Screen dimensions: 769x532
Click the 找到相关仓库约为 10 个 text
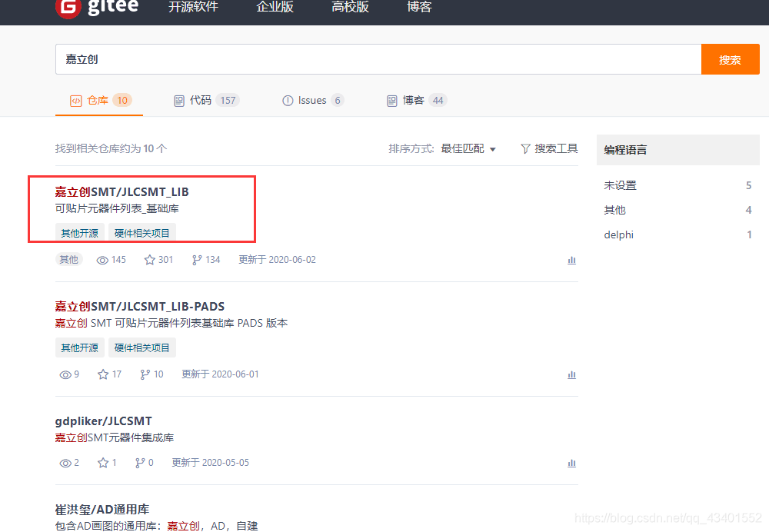click(111, 148)
